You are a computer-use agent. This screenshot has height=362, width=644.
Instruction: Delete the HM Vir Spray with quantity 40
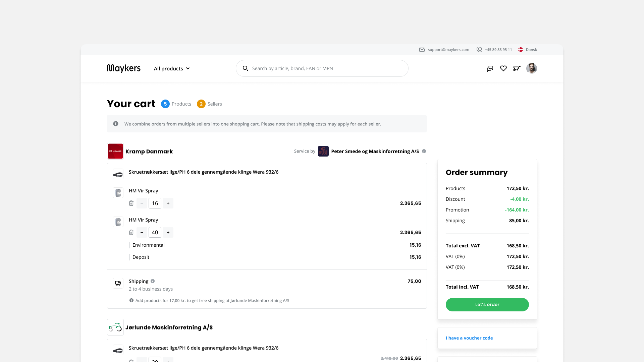point(131,232)
